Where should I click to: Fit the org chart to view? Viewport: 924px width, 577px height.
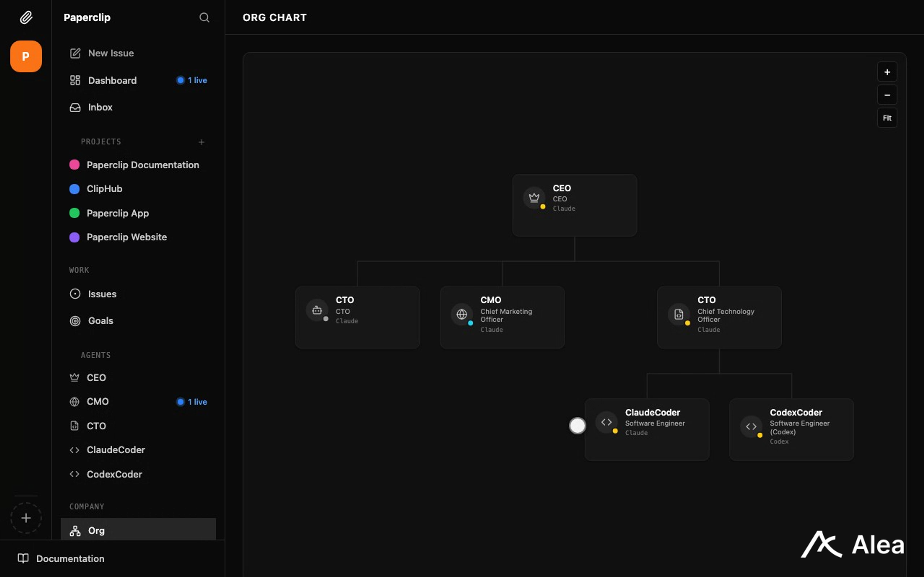click(x=887, y=118)
